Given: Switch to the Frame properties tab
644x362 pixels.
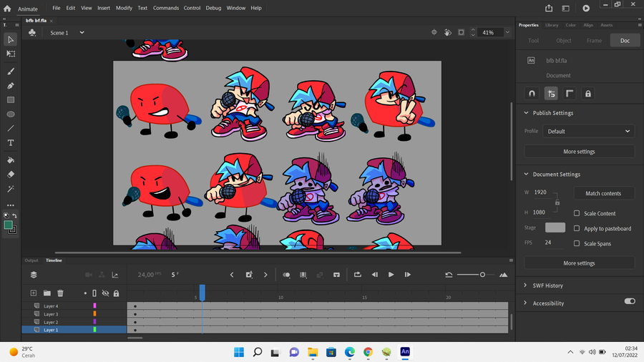Looking at the screenshot, I should click(594, 41).
